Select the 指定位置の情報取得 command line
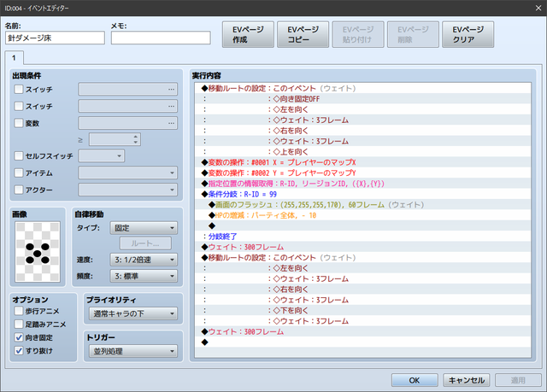This screenshot has width=547, height=392. [x=362, y=184]
